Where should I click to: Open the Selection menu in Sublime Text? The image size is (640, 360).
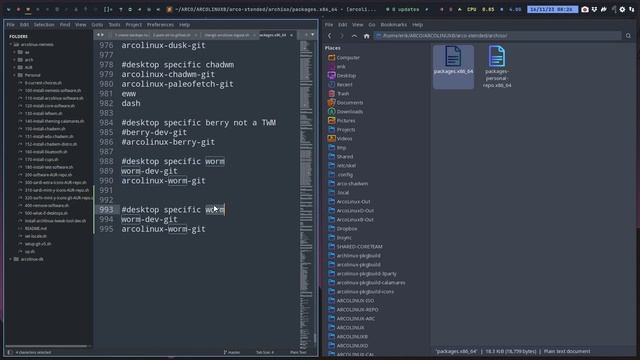pos(44,25)
